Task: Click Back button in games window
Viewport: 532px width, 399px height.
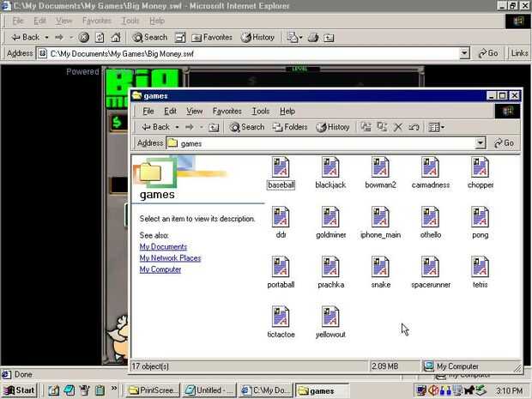Action: [155, 127]
